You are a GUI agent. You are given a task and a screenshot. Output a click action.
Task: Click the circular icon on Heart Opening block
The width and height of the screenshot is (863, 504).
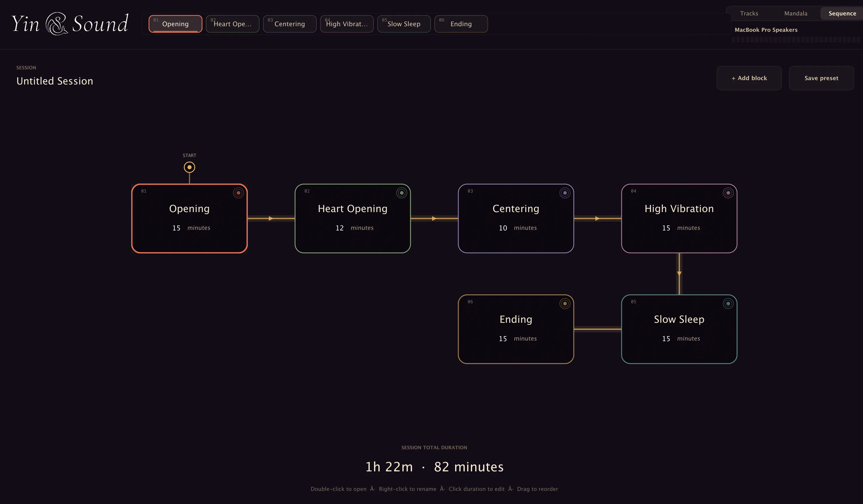(402, 193)
